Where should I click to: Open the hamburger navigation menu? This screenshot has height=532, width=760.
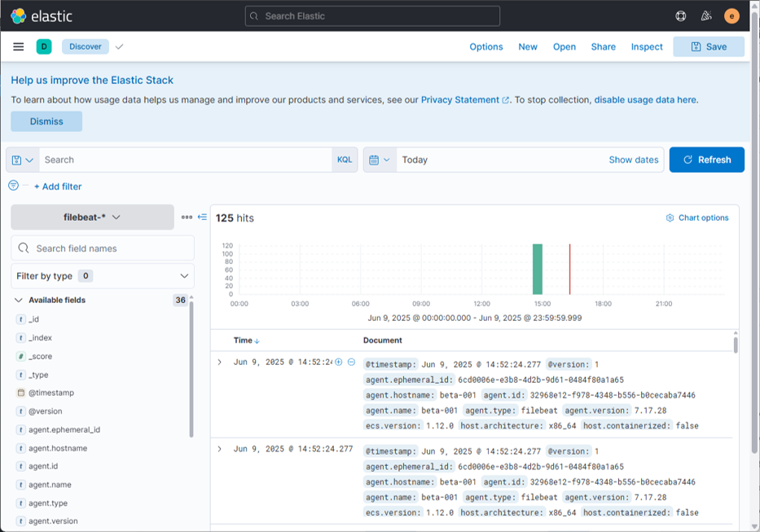[x=19, y=46]
